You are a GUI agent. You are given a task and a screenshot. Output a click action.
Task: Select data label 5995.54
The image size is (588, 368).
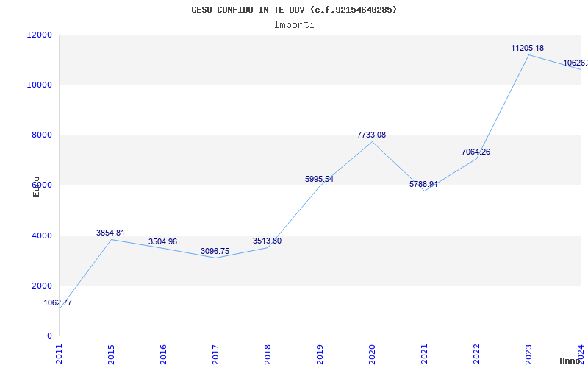(x=319, y=179)
